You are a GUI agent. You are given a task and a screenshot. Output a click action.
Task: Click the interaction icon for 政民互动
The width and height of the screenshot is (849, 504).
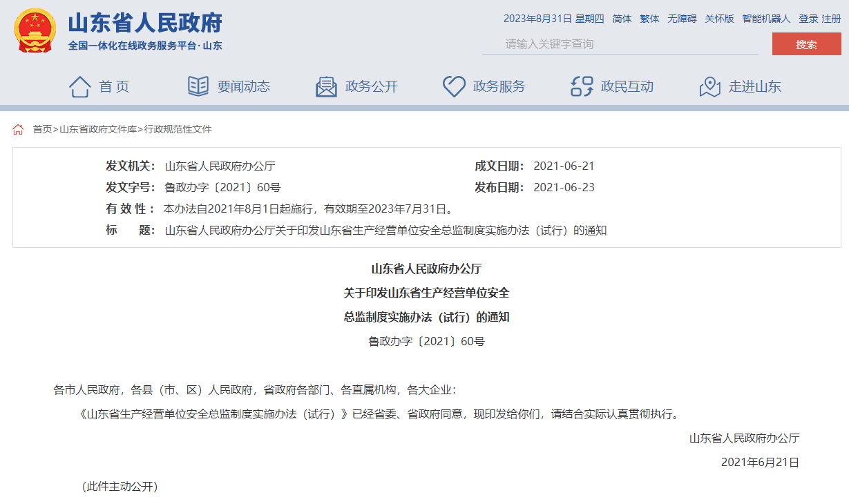pos(582,87)
